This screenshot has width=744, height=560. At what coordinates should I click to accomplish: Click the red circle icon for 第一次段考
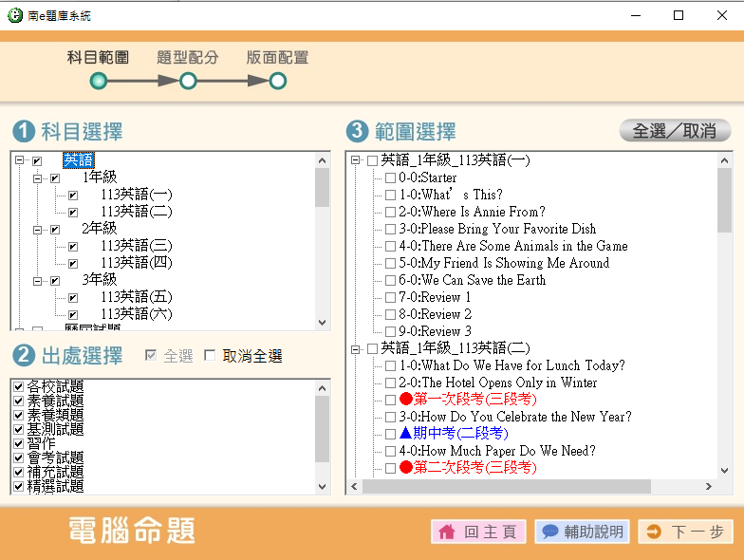pyautogui.click(x=406, y=400)
